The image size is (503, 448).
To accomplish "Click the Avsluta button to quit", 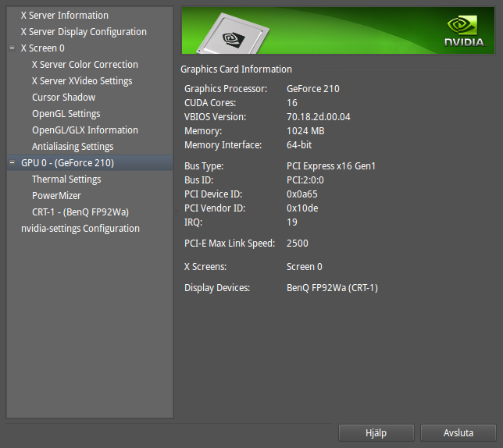I will pyautogui.click(x=458, y=433).
